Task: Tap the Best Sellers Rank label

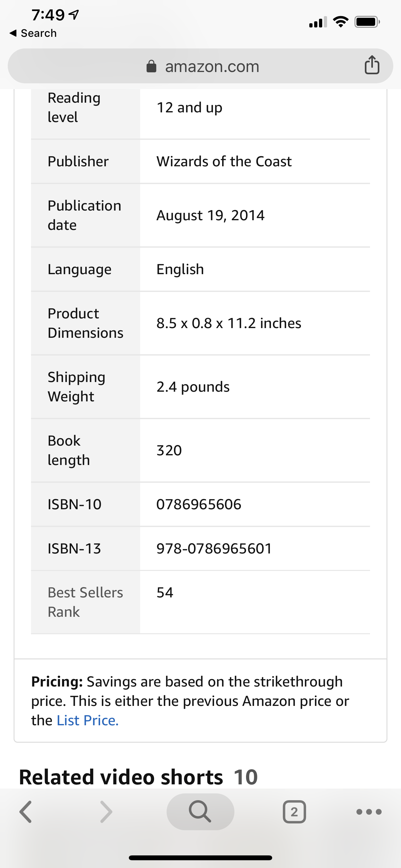Action: (x=85, y=602)
